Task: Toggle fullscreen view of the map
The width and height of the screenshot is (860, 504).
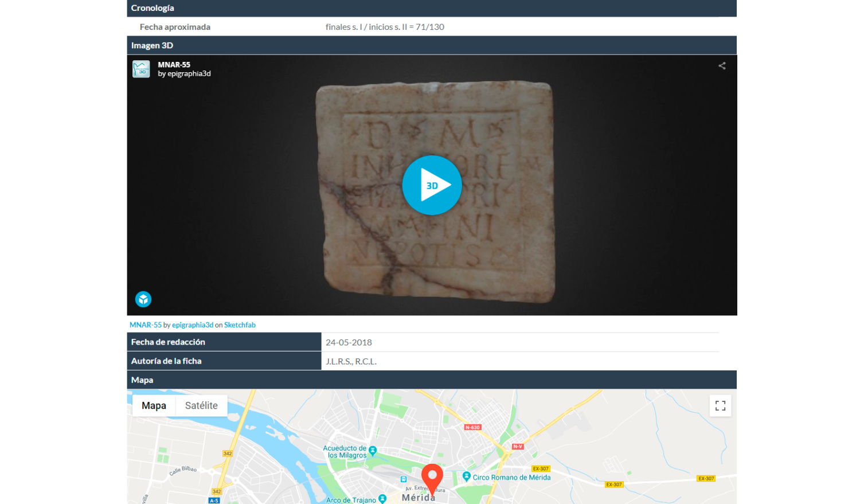Action: (720, 406)
